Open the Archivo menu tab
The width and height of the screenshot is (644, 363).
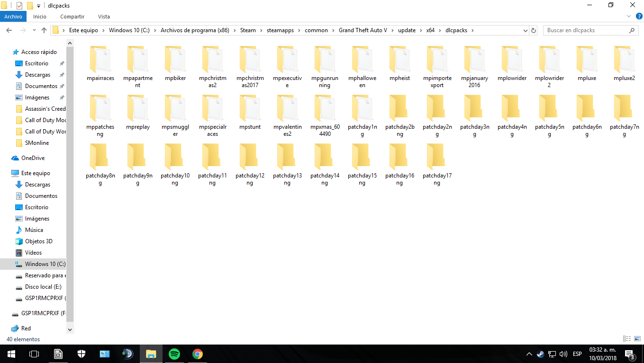click(x=13, y=17)
